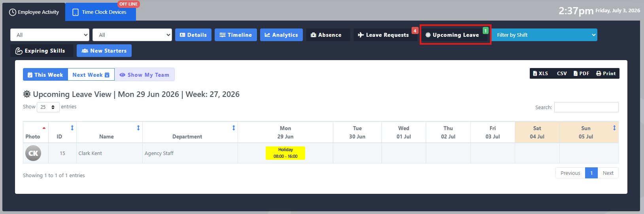Screen dimensions: 644x214
Task: Click Clark Kent's CK avatar photo
Action: 33,153
